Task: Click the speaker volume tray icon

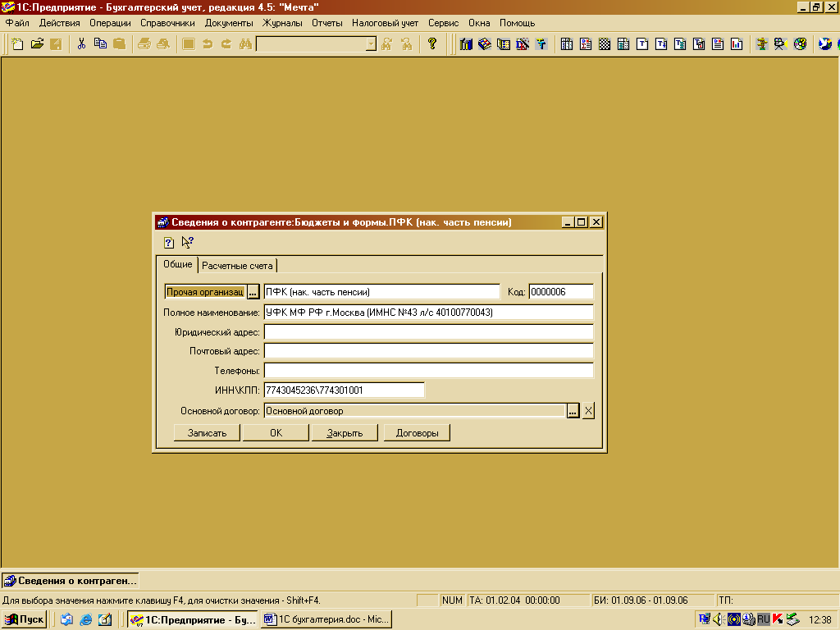Action: (x=719, y=620)
